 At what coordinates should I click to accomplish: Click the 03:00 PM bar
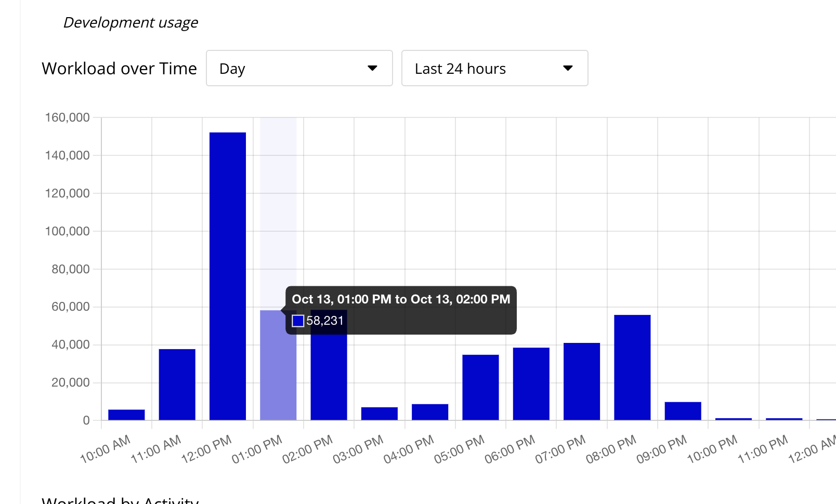[x=380, y=414]
